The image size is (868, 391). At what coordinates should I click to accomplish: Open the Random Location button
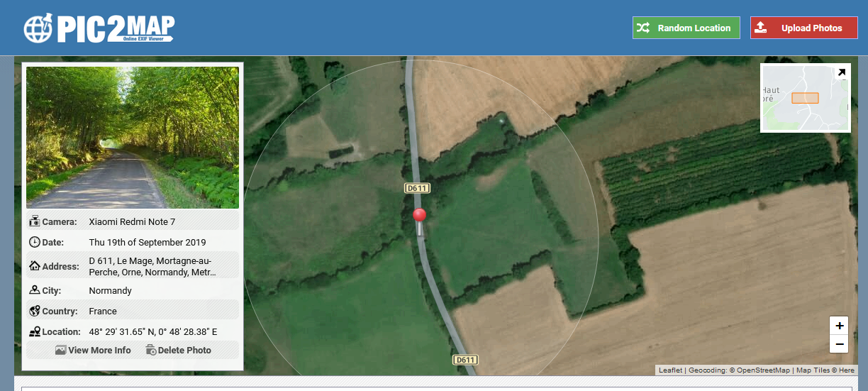[x=686, y=28]
